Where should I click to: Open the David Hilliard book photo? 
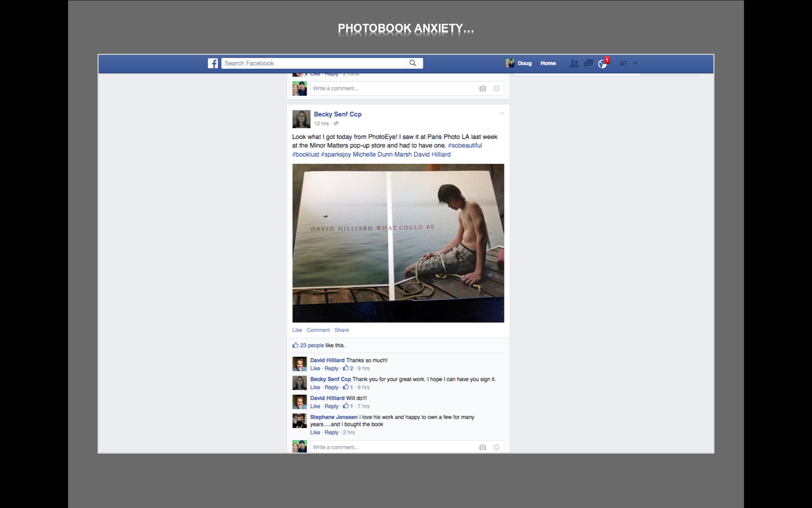(x=398, y=243)
